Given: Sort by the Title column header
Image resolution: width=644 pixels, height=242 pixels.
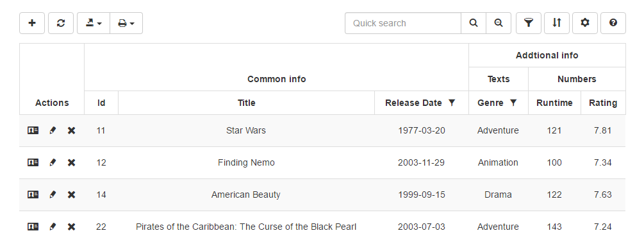Looking at the screenshot, I should [x=247, y=103].
